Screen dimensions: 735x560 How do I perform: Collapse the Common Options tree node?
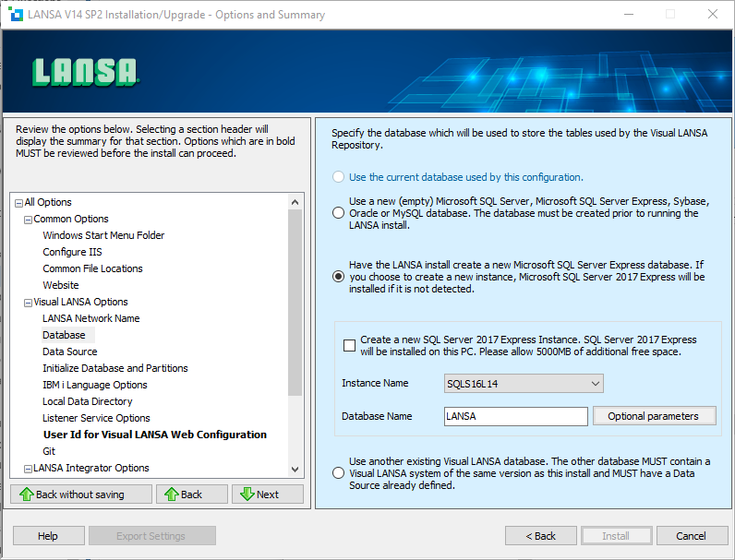(28, 220)
